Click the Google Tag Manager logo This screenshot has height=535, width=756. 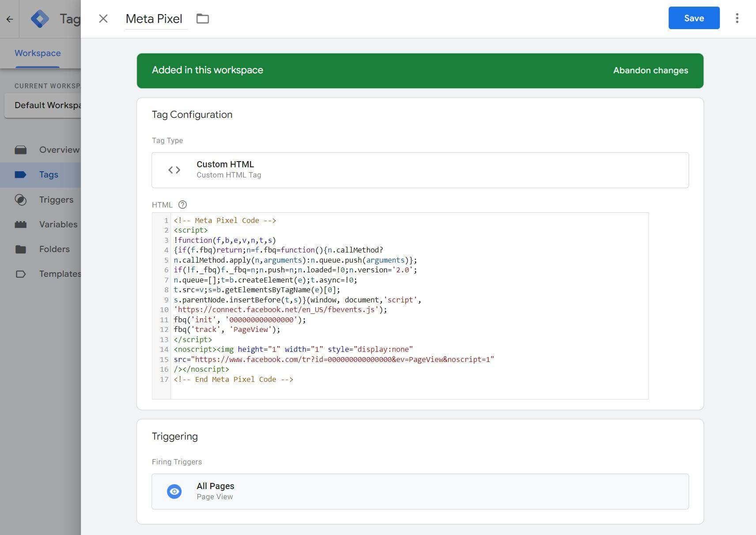[x=40, y=19]
